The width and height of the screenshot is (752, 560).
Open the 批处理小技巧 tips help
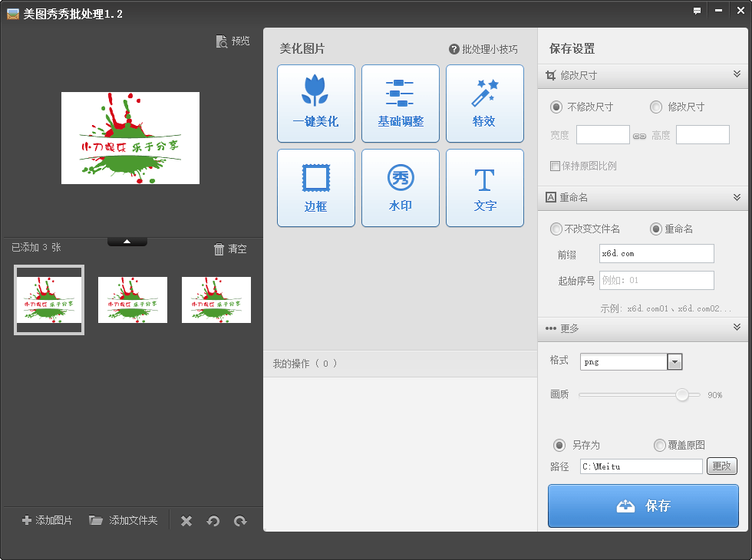click(483, 48)
